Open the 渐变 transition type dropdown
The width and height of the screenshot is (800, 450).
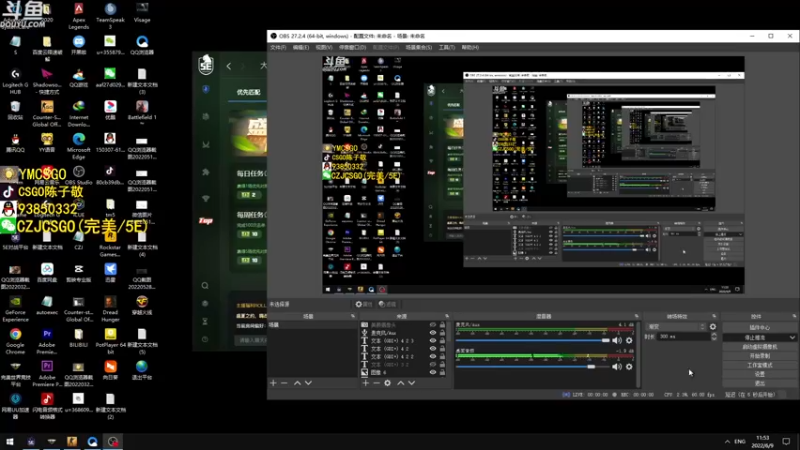676,327
